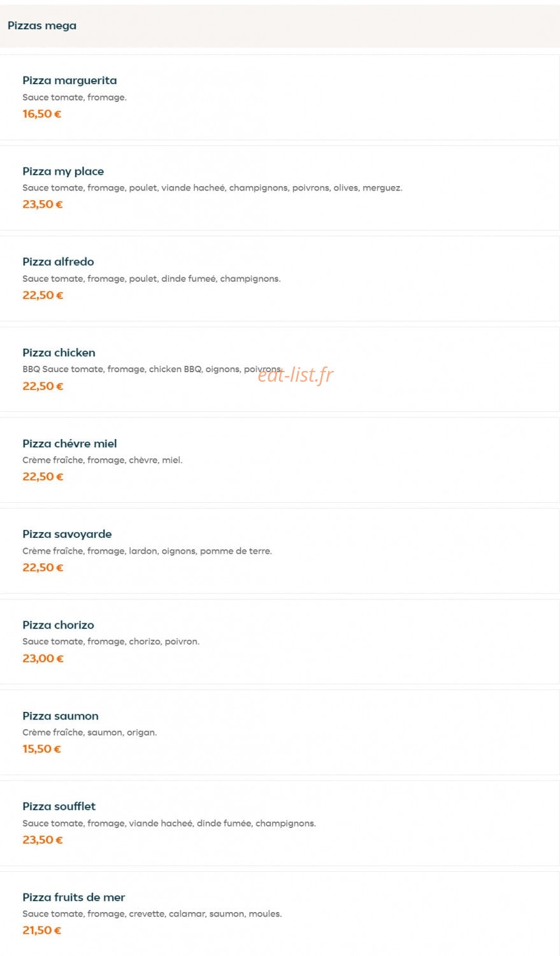Select Pizza my place title

click(x=63, y=171)
